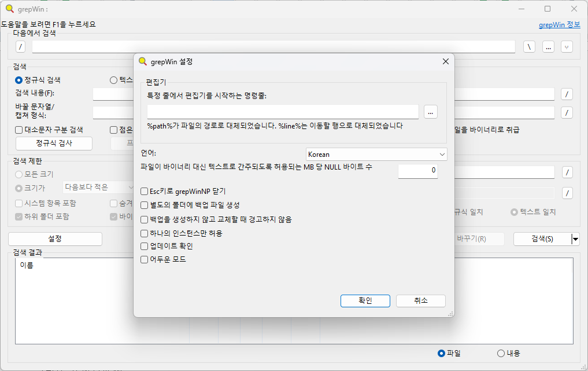Click the grepWin settings dialog resize grip

tap(451, 314)
